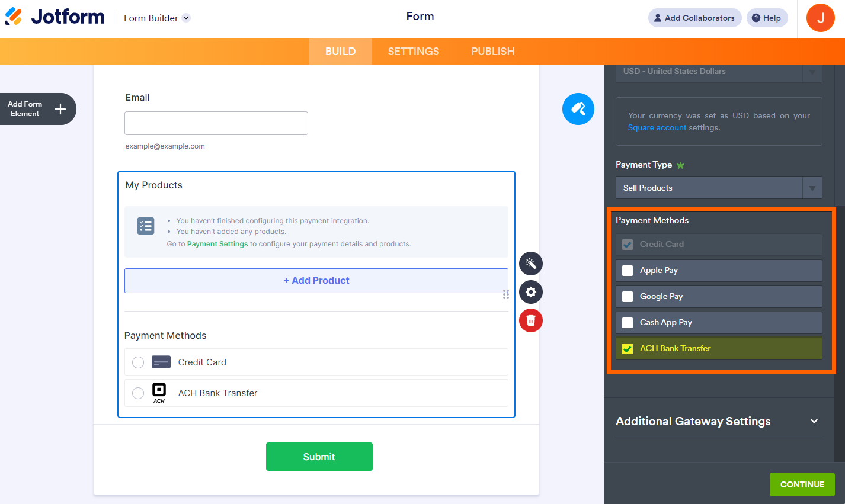
Task: Open the payment wizard wand icon
Action: (531, 264)
